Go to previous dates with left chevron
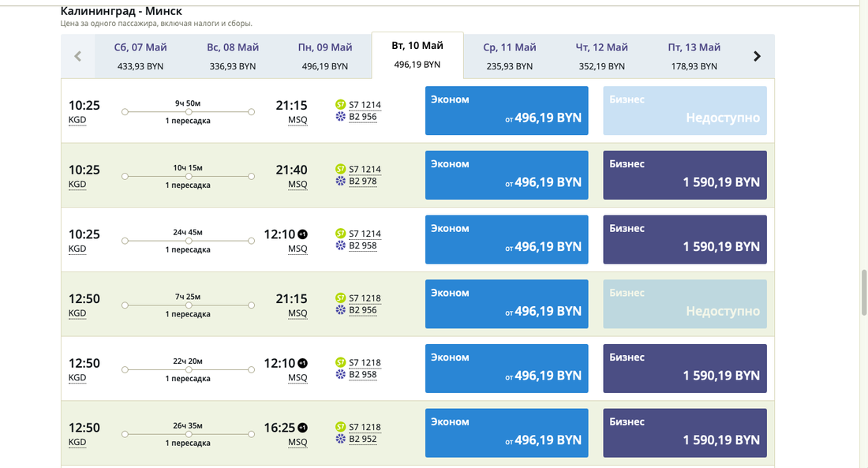This screenshot has height=468, width=868. [77, 56]
